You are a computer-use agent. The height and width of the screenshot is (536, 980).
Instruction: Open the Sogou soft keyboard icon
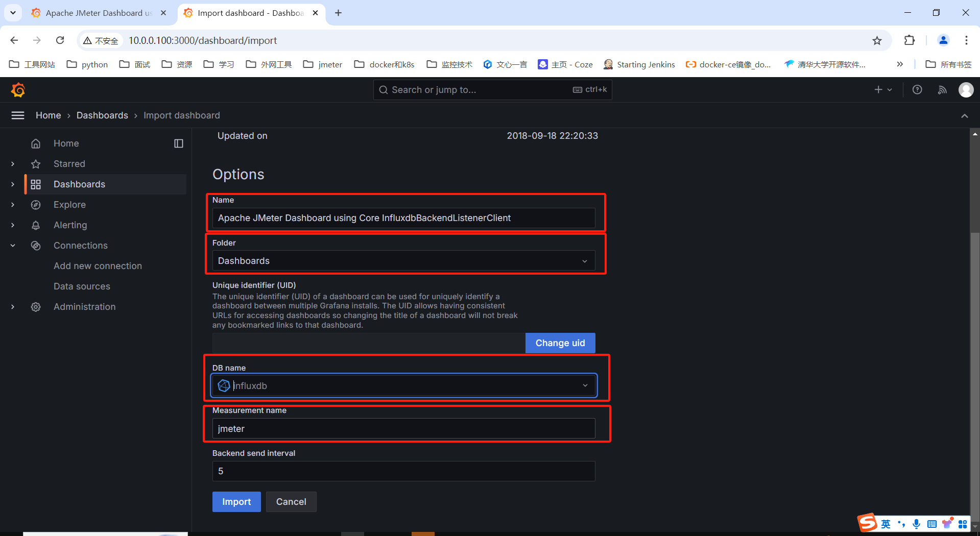pyautogui.click(x=932, y=524)
